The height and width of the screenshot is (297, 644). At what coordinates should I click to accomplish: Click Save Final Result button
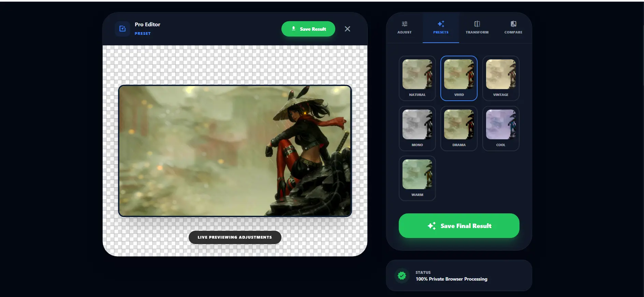pos(459,226)
